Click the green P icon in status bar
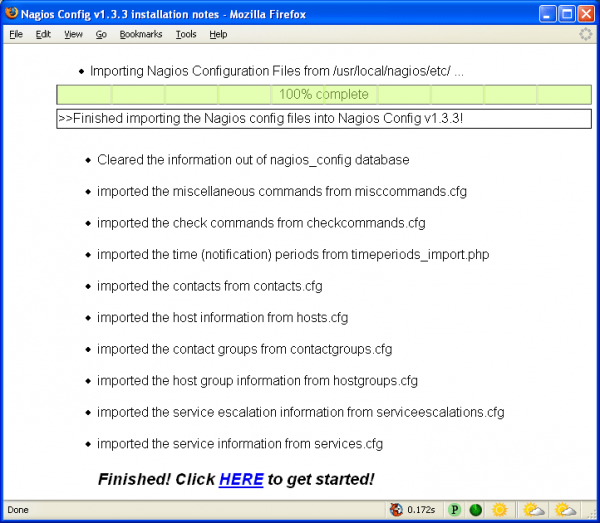The width and height of the screenshot is (600, 523). pyautogui.click(x=454, y=510)
